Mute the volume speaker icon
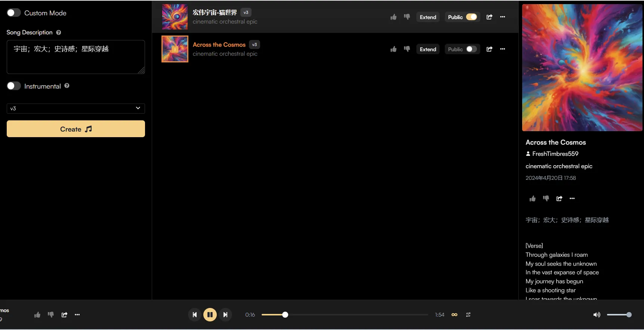The height and width of the screenshot is (330, 644). 597,315
